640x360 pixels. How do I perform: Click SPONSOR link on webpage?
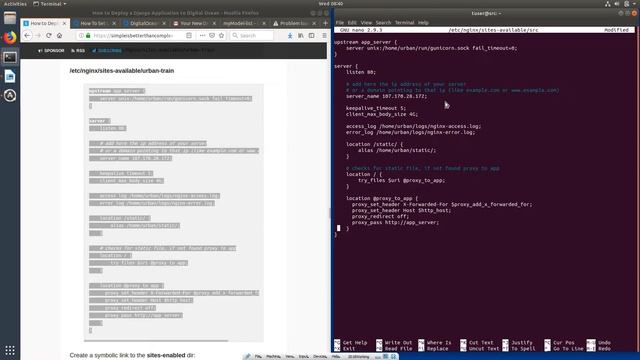(x=51, y=51)
